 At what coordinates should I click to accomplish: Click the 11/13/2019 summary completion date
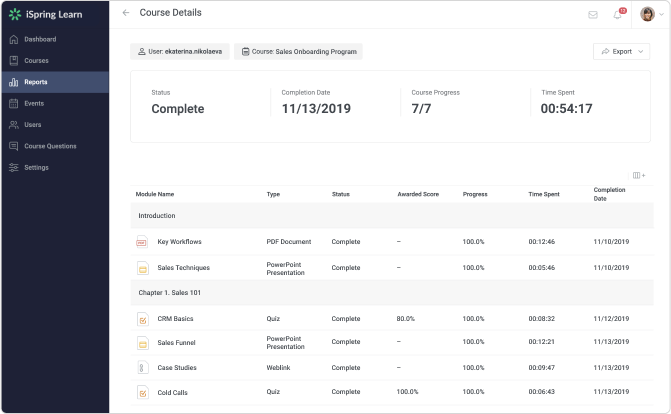[316, 109]
